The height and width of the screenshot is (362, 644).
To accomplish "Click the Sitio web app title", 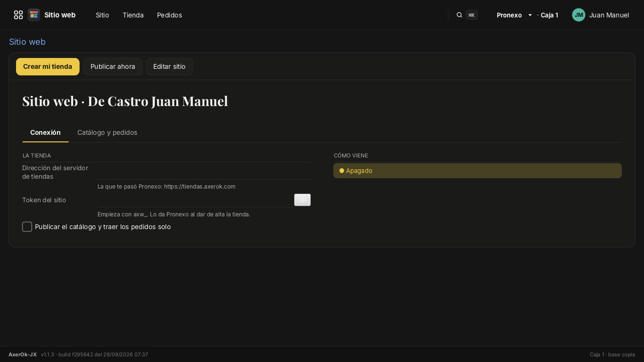I will click(60, 15).
